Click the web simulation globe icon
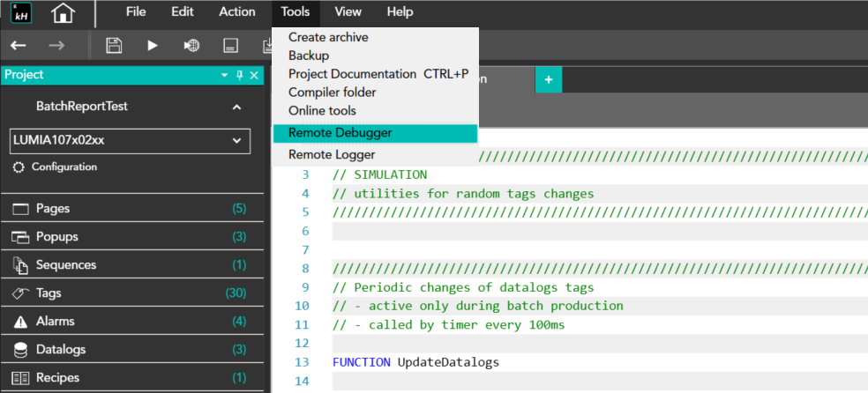The width and height of the screenshot is (868, 393). (191, 45)
